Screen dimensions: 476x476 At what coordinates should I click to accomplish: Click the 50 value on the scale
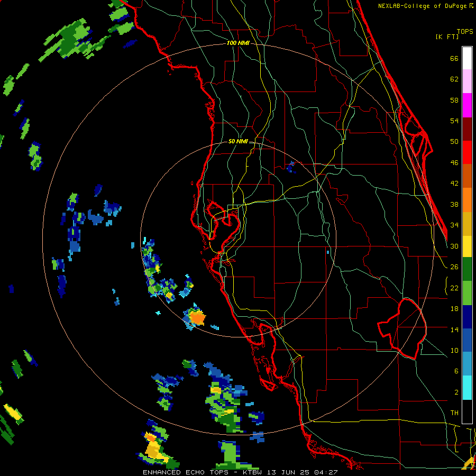point(454,142)
